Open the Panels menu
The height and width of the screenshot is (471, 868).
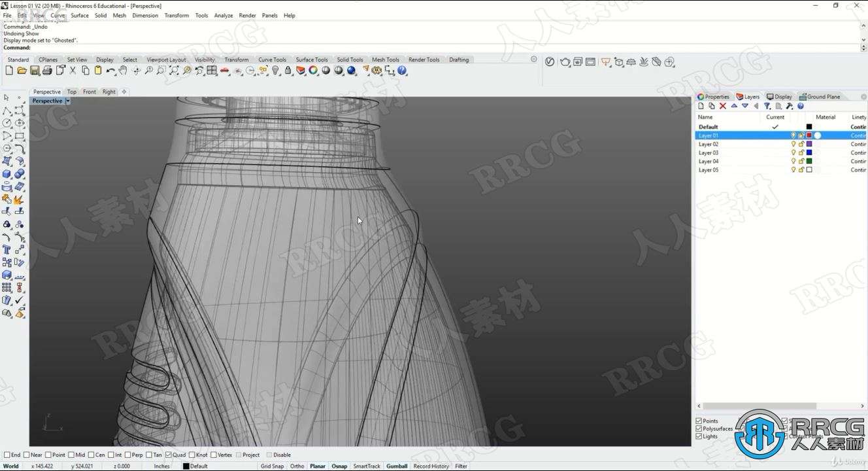[269, 15]
